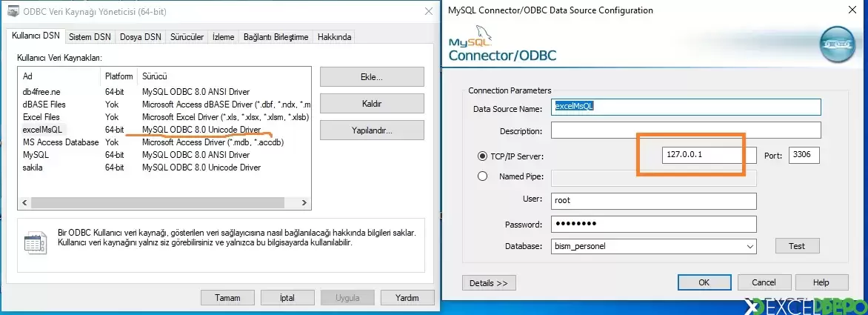Expand the Details >> button

(489, 283)
